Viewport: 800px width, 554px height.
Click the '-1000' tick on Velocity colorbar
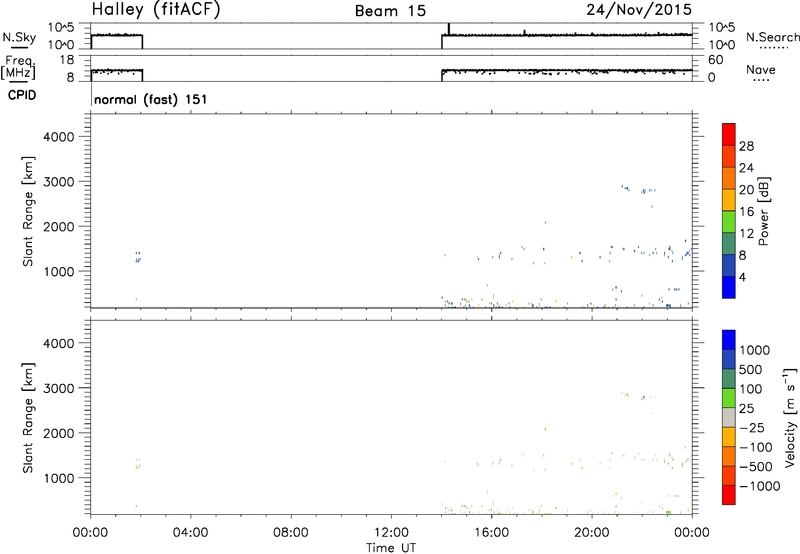(x=759, y=486)
